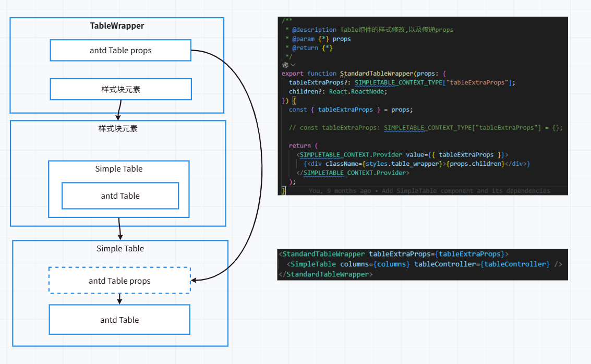591x364 pixels.
Task: Click the Simple Table label in middle container
Action: (119, 169)
